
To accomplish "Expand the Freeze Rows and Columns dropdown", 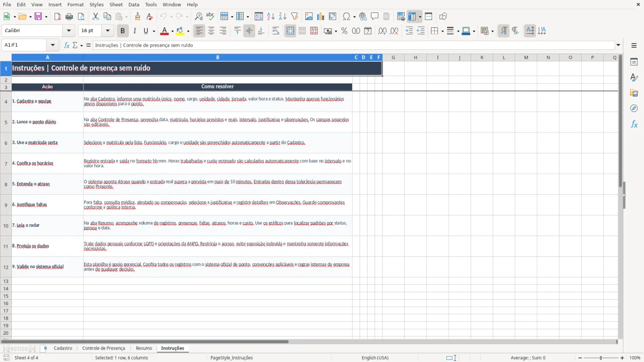I will coord(420,17).
